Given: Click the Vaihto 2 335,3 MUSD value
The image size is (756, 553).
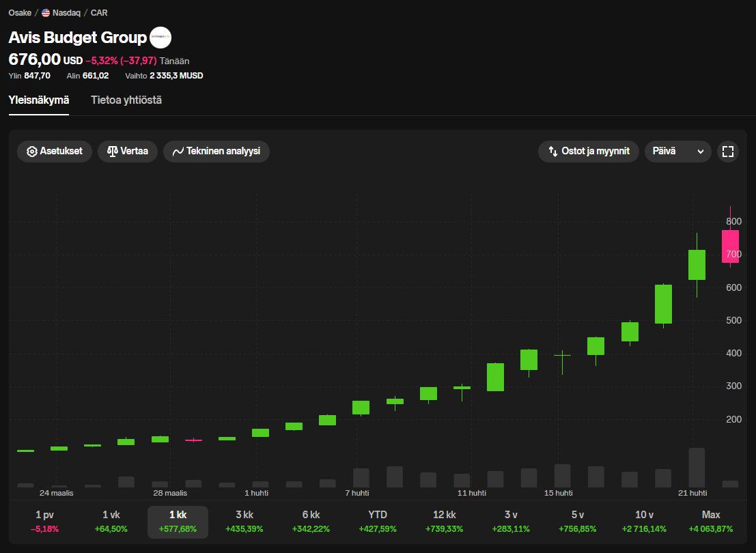Looking at the screenshot, I should pos(176,76).
